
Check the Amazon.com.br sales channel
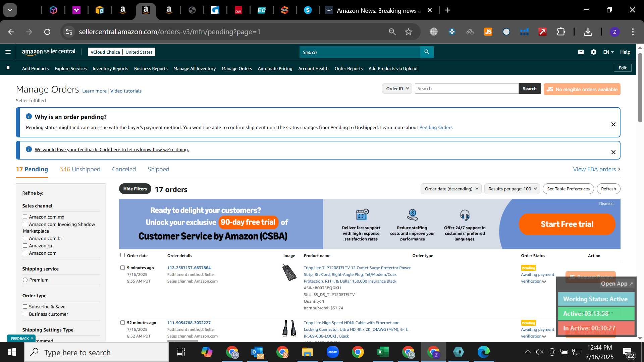[x=25, y=238]
